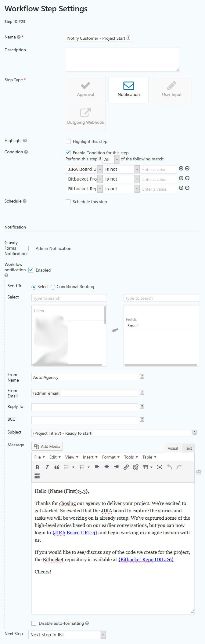Open the Format menu in editor
The width and height of the screenshot is (205, 644).
click(x=111, y=457)
